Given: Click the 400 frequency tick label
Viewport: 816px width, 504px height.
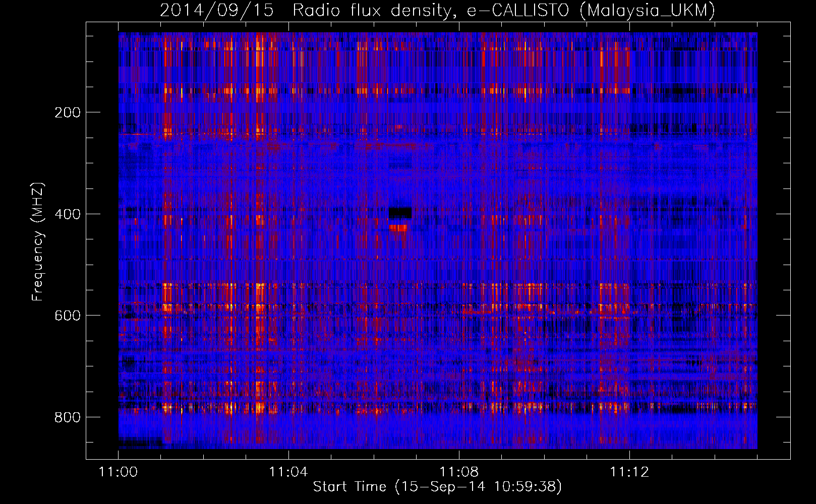Looking at the screenshot, I should pyautogui.click(x=68, y=214).
